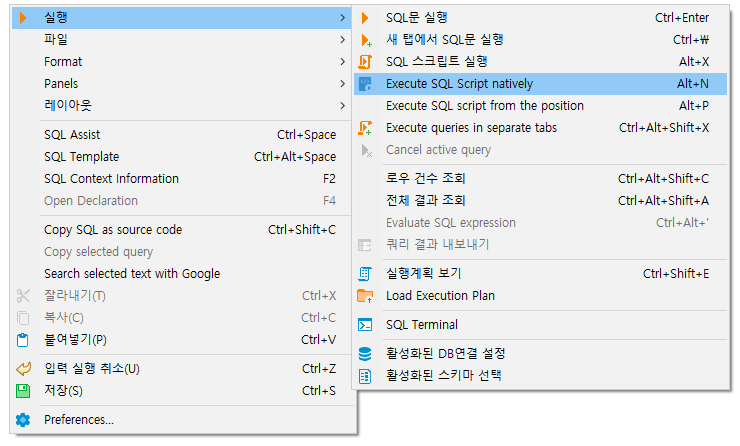740x446 pixels.
Task: Choose Execute SQL Script natively
Action: (x=540, y=84)
